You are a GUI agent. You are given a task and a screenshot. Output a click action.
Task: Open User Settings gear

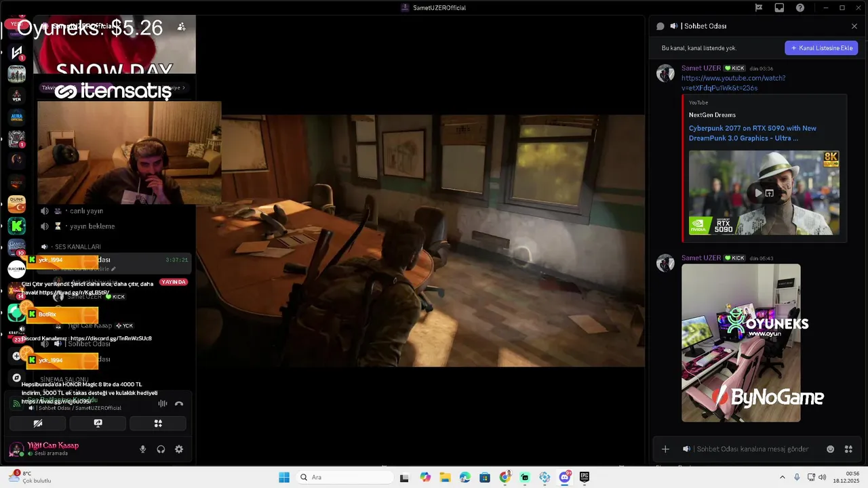tap(179, 449)
